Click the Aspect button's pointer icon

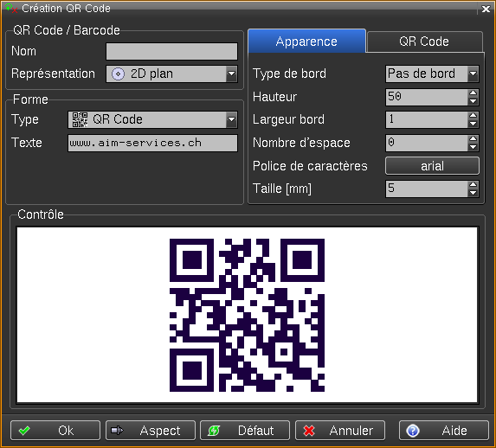117,431
